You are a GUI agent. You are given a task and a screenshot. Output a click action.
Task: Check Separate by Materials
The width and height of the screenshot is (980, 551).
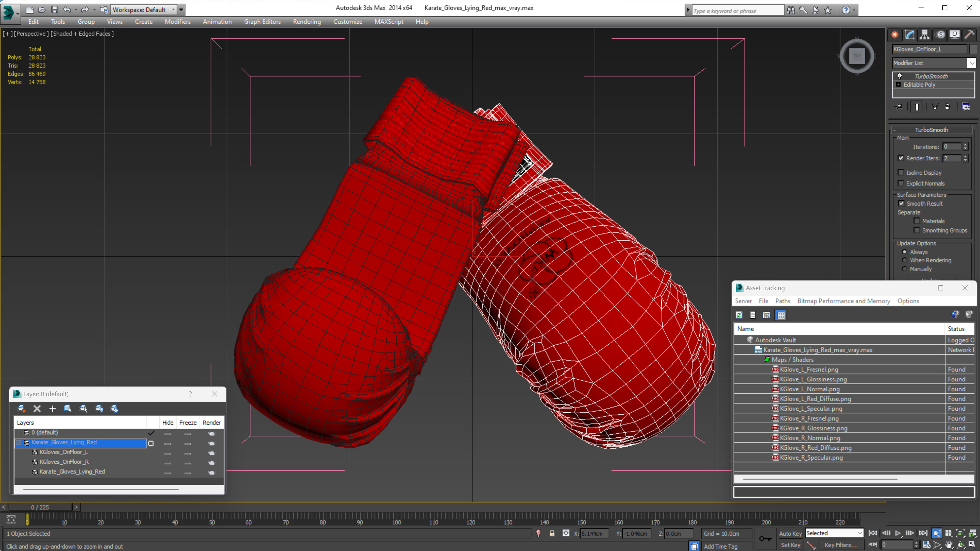pyautogui.click(x=917, y=220)
